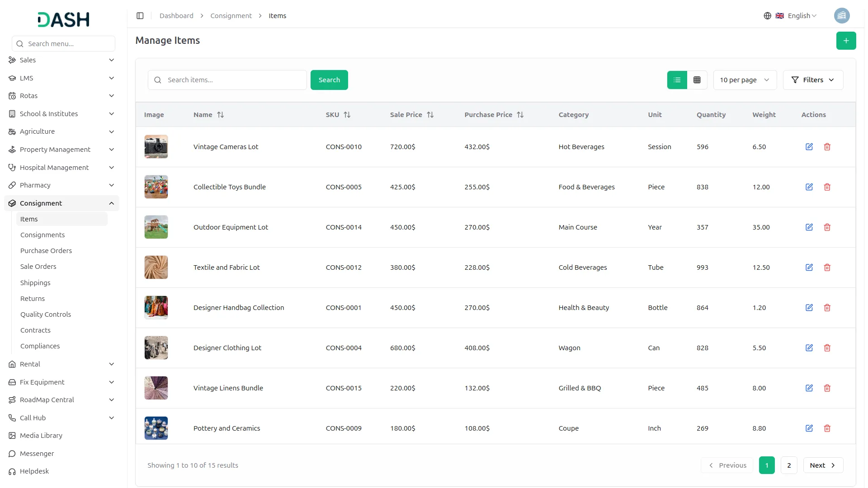The width and height of the screenshot is (868, 488).
Task: Sort table by Sale Price
Action: (x=430, y=115)
